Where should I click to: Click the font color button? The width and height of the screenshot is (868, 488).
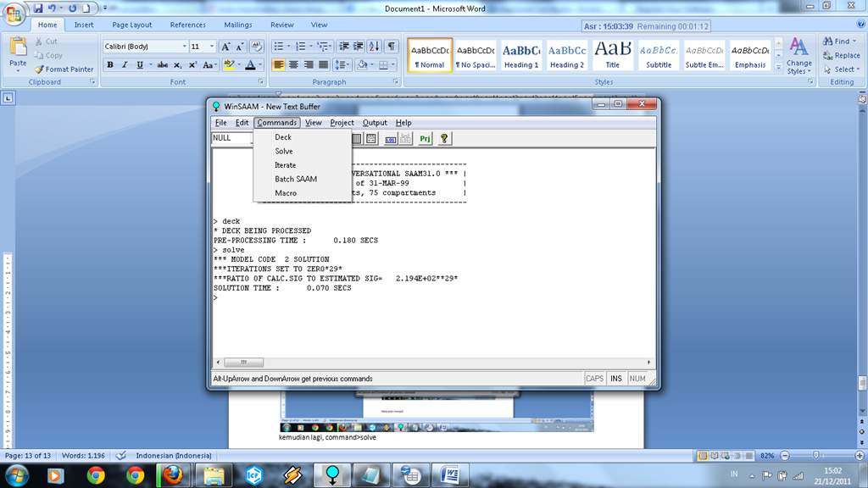(x=250, y=64)
